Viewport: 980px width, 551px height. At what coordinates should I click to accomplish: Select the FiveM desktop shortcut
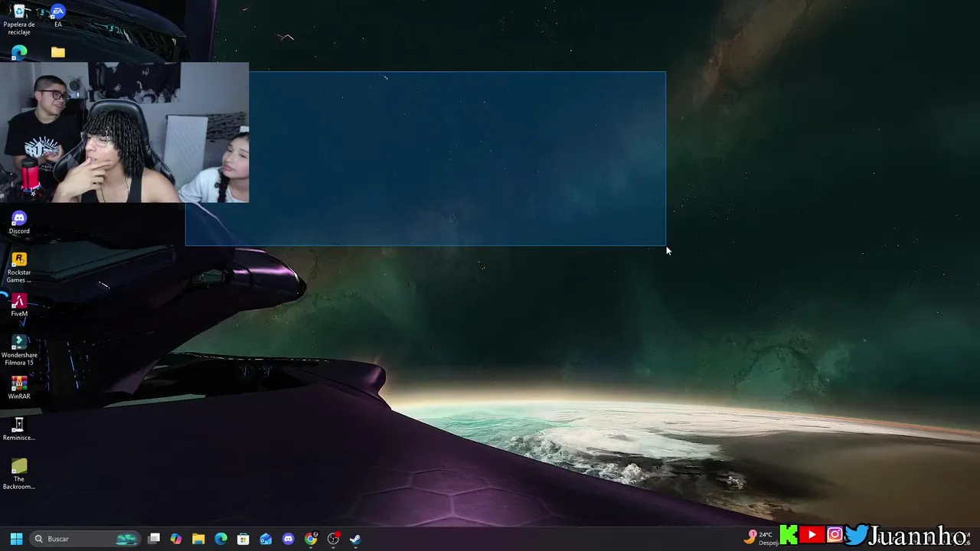pyautogui.click(x=19, y=305)
